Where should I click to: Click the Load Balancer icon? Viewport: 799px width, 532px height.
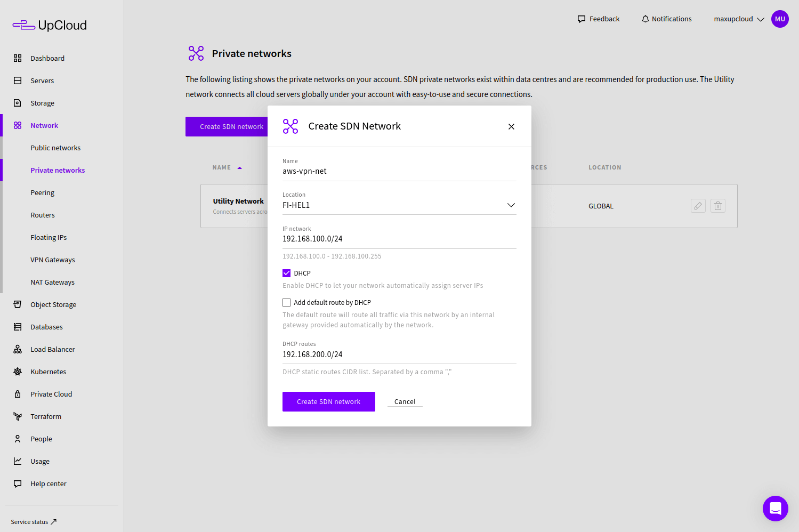[x=18, y=349]
